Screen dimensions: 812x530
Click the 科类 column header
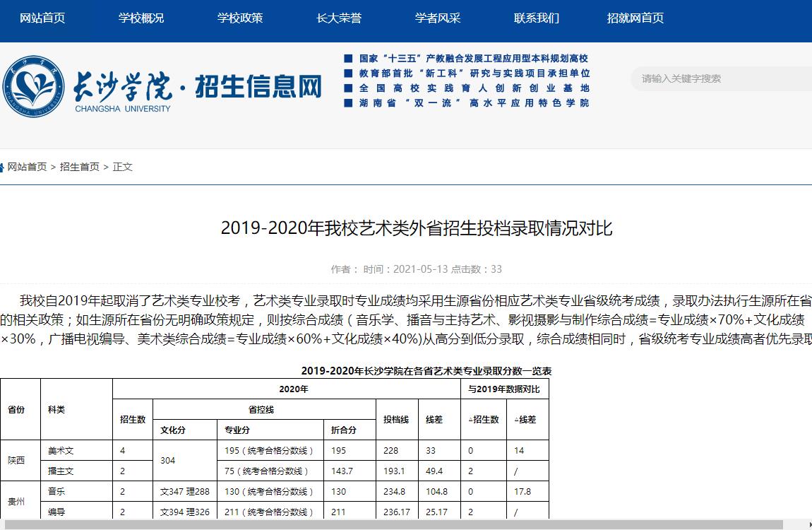click(x=77, y=409)
